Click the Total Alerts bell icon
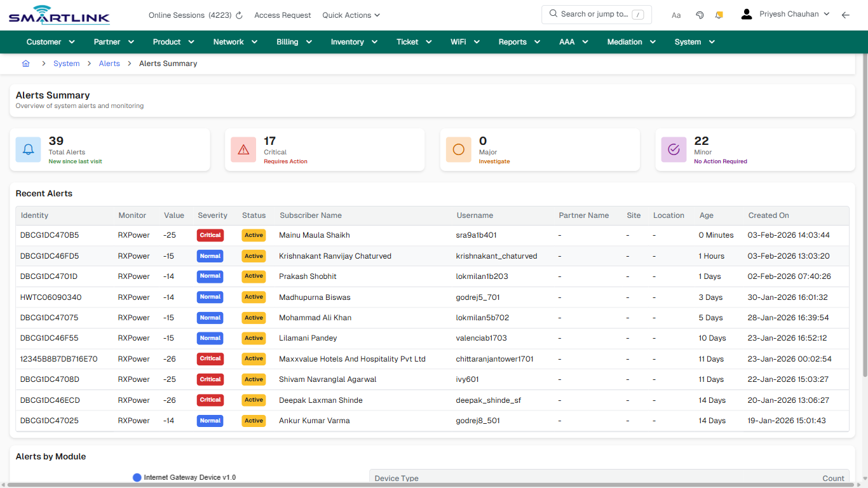Viewport: 868px width, 488px height. pyautogui.click(x=28, y=149)
